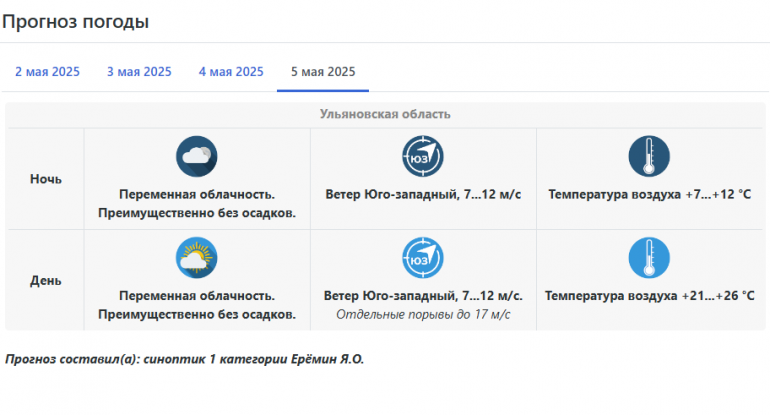Switch to the 2 мая 2025 tab
The image size is (770, 415).
[47, 72]
